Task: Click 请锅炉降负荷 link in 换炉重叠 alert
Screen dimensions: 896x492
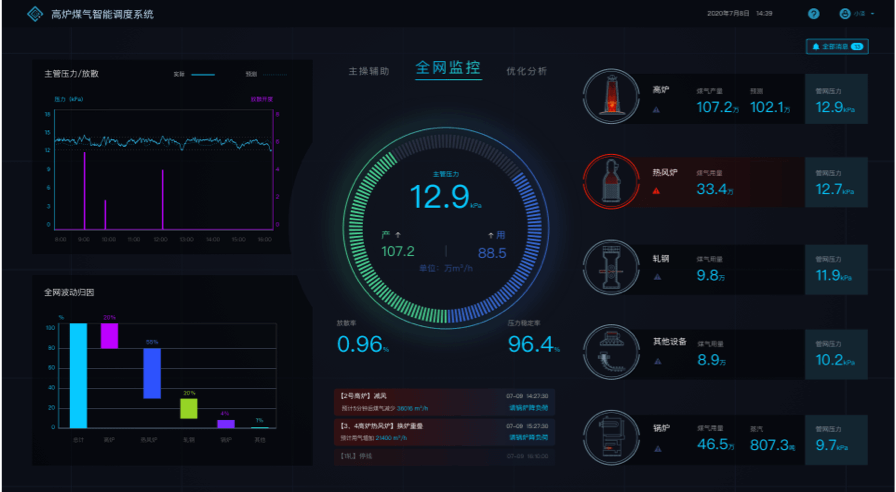Action: 526,437
